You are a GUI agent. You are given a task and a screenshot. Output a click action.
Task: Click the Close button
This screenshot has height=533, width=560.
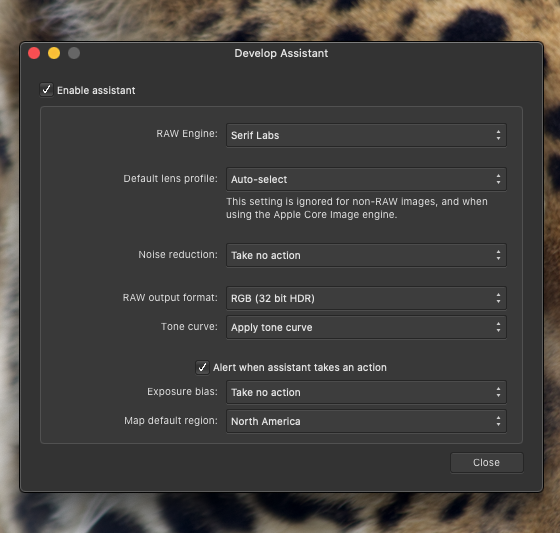coord(486,463)
